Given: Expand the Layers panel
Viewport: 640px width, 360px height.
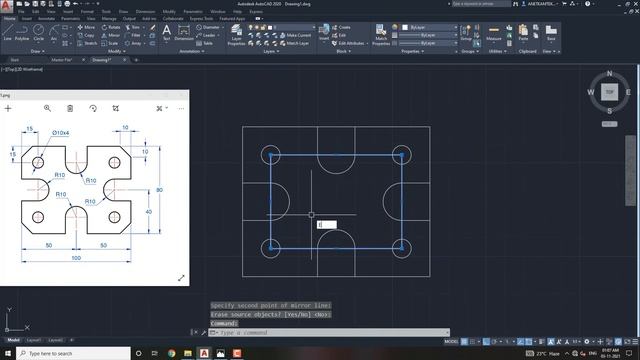Looking at the screenshot, I should (271, 51).
